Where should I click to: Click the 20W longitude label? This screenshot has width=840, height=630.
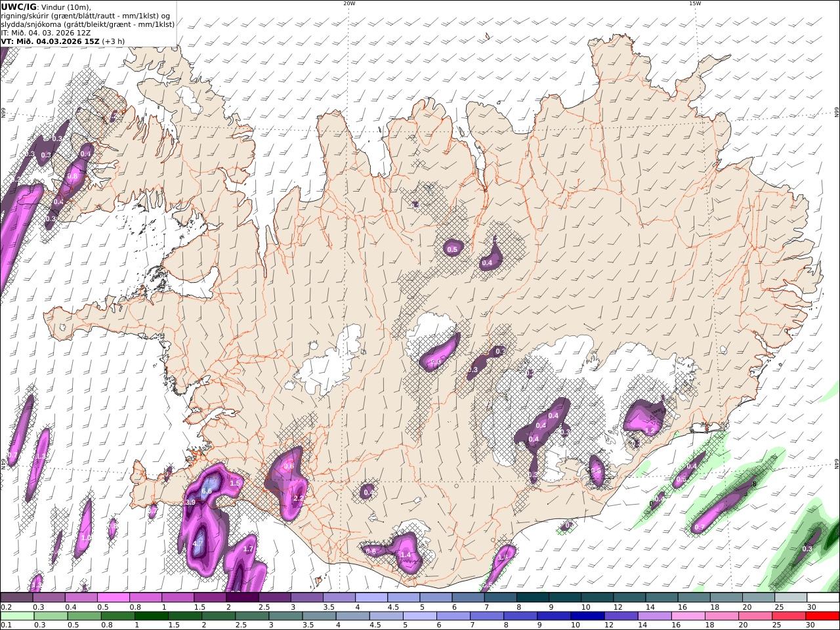[349, 3]
